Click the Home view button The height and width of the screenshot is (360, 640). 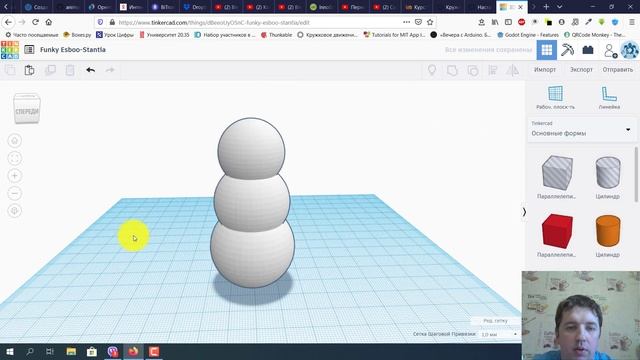tap(15, 141)
